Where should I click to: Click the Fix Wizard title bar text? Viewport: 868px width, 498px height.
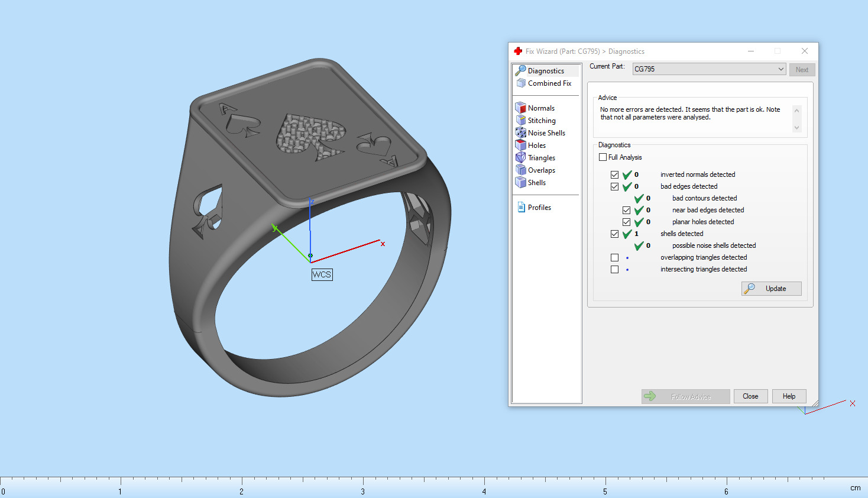[585, 51]
